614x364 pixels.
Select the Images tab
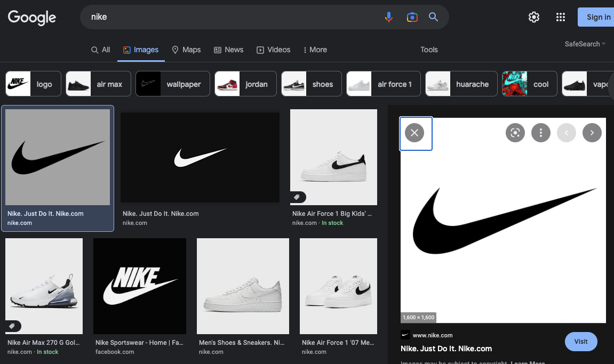click(141, 50)
